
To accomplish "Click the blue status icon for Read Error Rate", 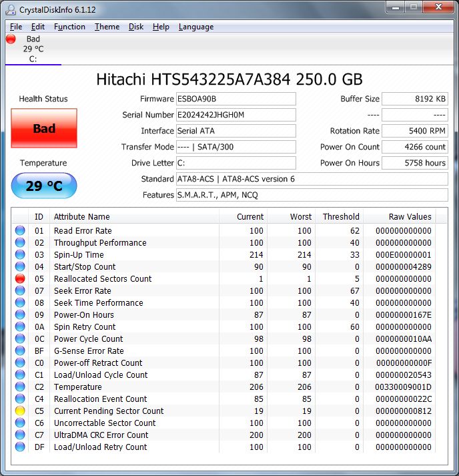I will [x=20, y=230].
